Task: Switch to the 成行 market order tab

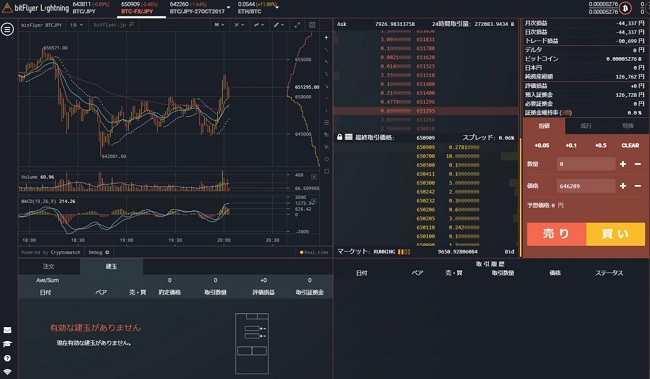Action: (586, 126)
